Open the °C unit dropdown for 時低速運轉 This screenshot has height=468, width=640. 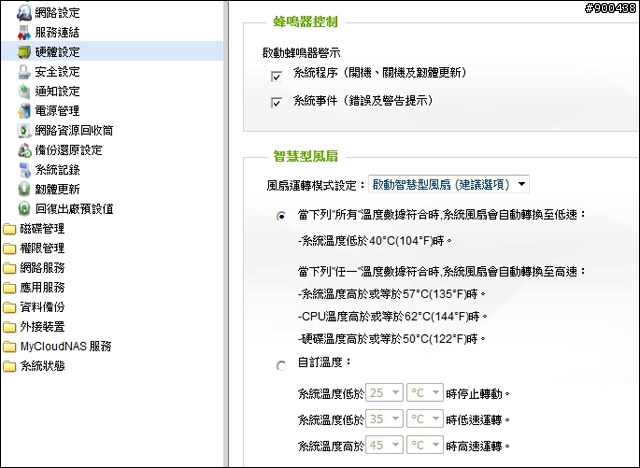pos(425,419)
